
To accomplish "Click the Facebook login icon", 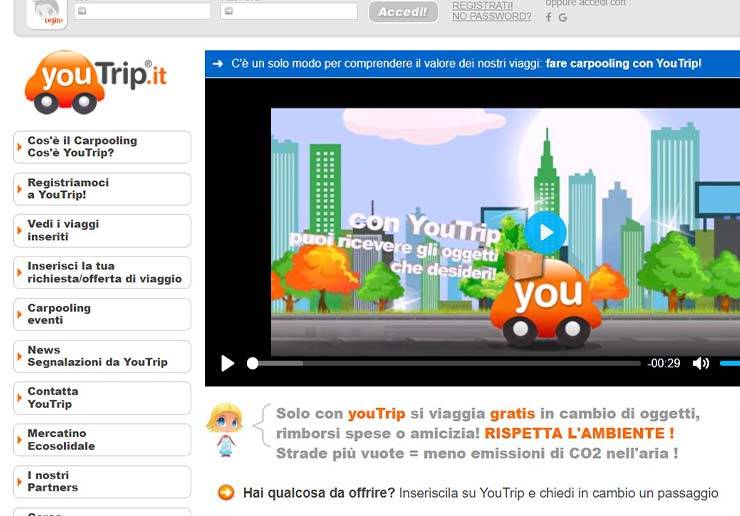I will pyautogui.click(x=548, y=17).
